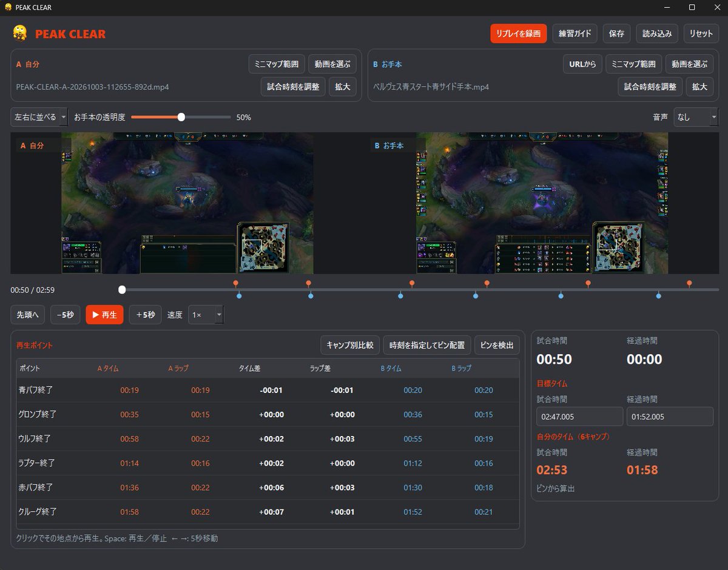Open the 練習ガイド practice guide
Screen dimensions: 728x570
[x=575, y=33]
